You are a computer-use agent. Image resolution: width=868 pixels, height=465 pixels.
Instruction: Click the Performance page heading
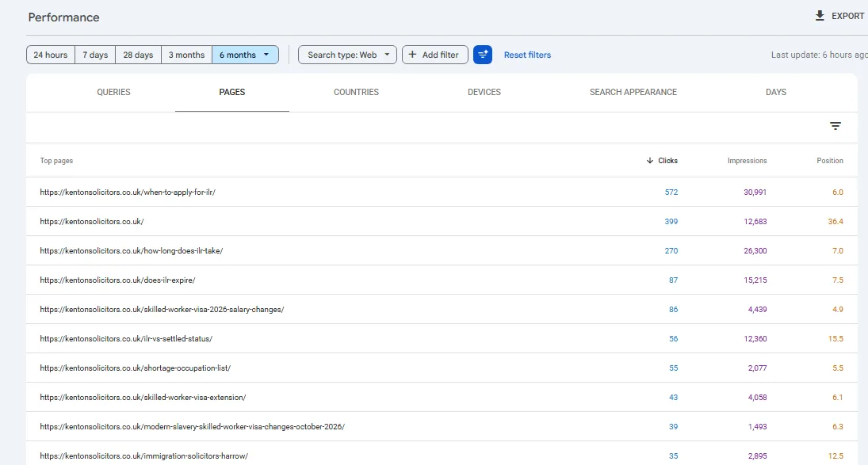pos(63,17)
